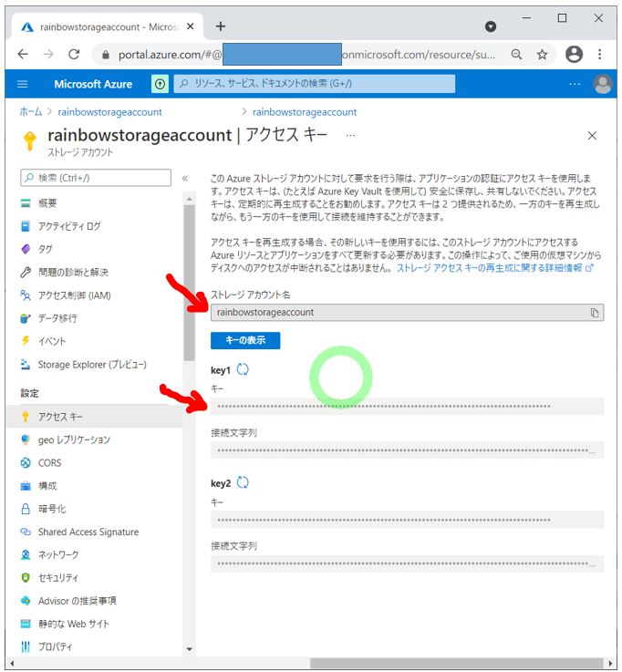Click key1 キー masked field
This screenshot has width=622, height=672.
(x=408, y=406)
